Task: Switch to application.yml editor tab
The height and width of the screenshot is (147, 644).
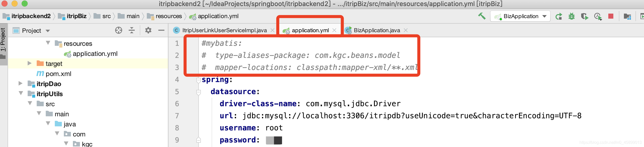Action: coord(310,30)
